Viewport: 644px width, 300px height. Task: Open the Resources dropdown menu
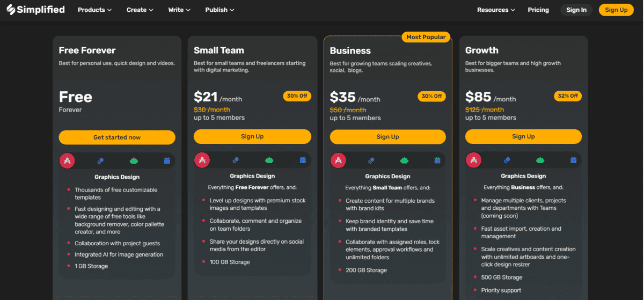496,10
